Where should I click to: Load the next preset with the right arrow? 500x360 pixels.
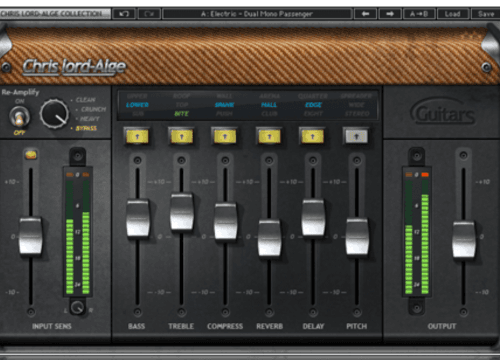[x=390, y=14]
